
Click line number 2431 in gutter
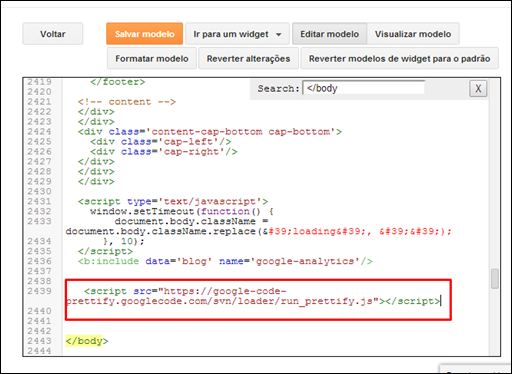click(39, 201)
